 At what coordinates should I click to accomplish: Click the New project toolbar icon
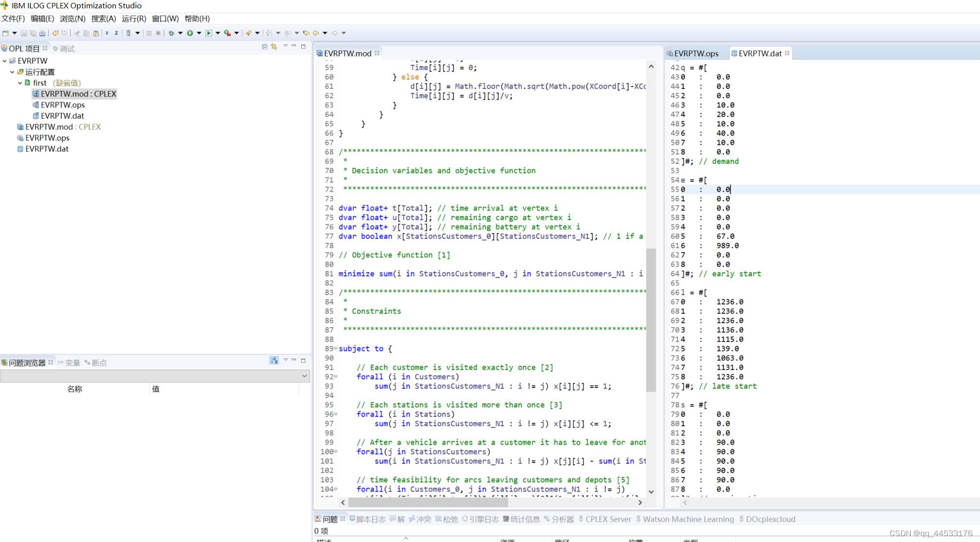6,33
